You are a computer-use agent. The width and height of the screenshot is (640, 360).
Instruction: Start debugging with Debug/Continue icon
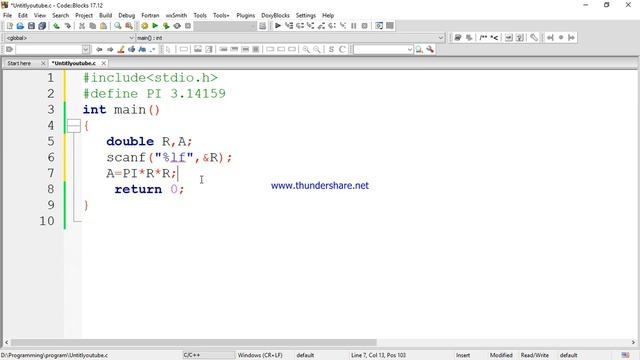[278, 26]
